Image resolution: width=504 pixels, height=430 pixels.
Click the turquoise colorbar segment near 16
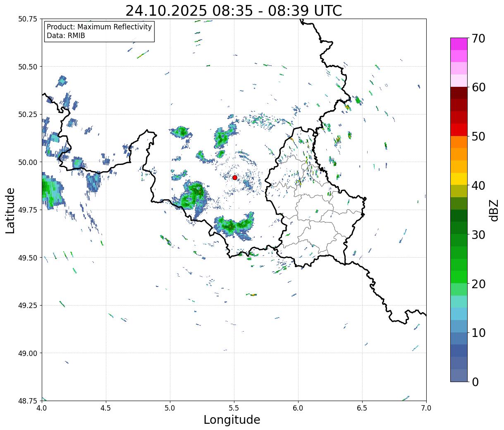(x=459, y=301)
